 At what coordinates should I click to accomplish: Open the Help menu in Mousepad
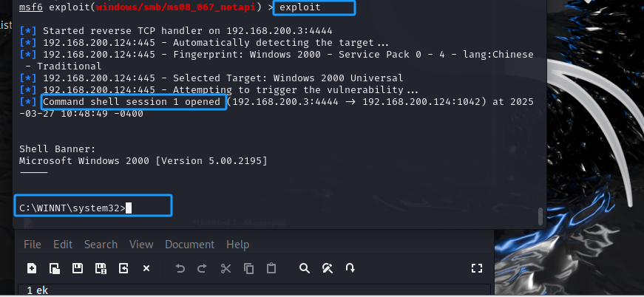tap(238, 245)
